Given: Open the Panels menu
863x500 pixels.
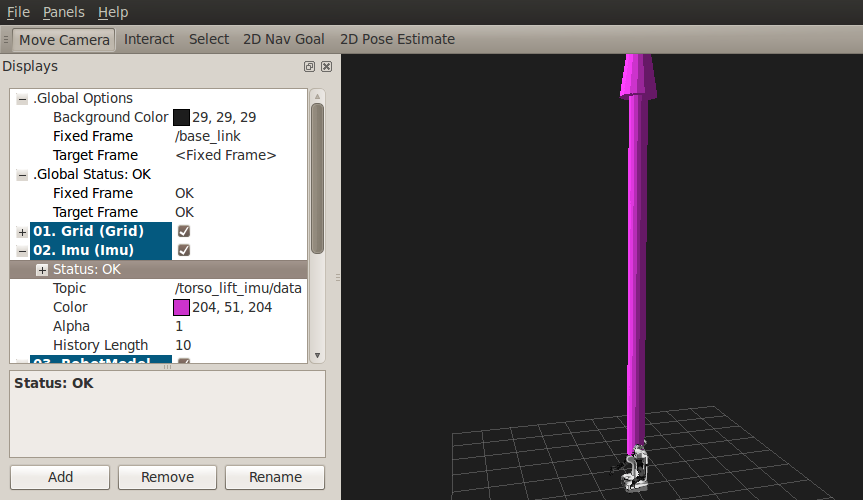Looking at the screenshot, I should [x=63, y=12].
